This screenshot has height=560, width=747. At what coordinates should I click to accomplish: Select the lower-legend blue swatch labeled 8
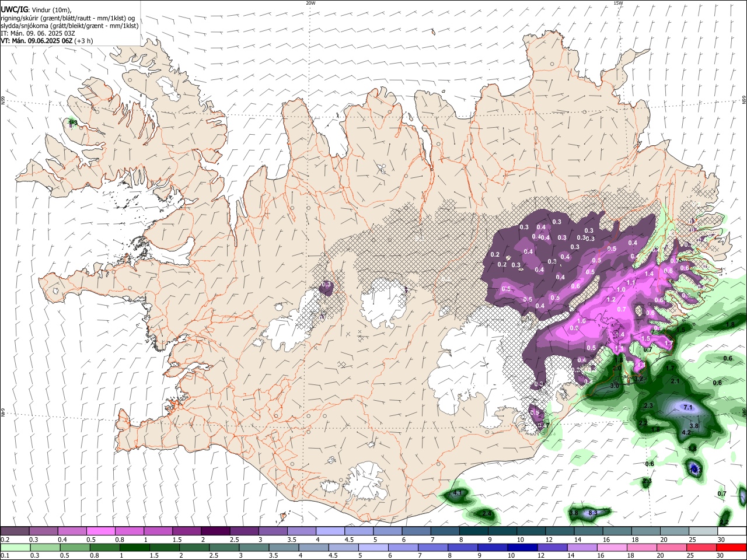462,547
